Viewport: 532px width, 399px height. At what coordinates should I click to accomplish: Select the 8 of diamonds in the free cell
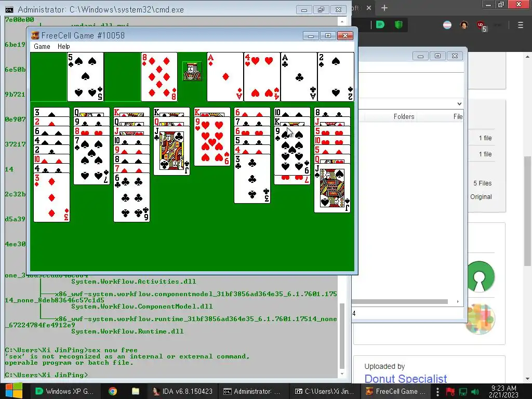[x=159, y=77]
